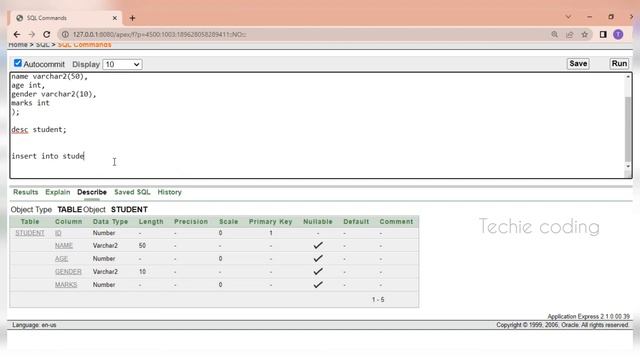
Task: Click the MARKS column link
Action: pyautogui.click(x=66, y=285)
